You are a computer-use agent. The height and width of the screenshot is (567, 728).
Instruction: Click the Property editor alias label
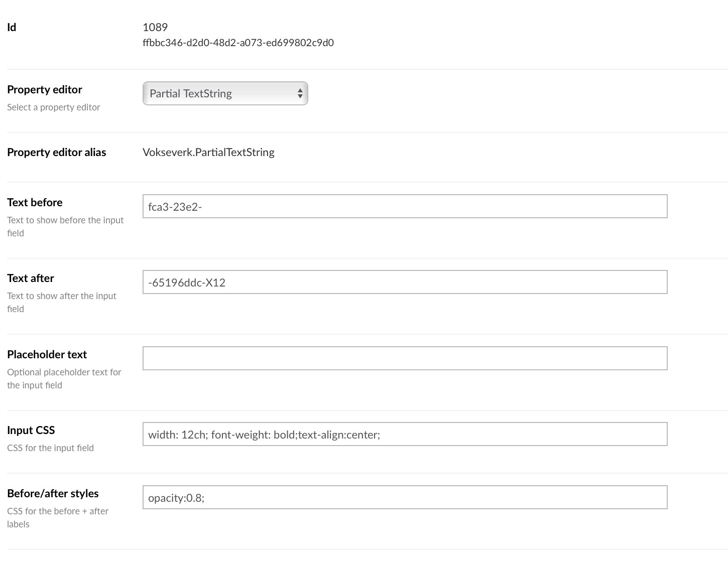tap(57, 152)
